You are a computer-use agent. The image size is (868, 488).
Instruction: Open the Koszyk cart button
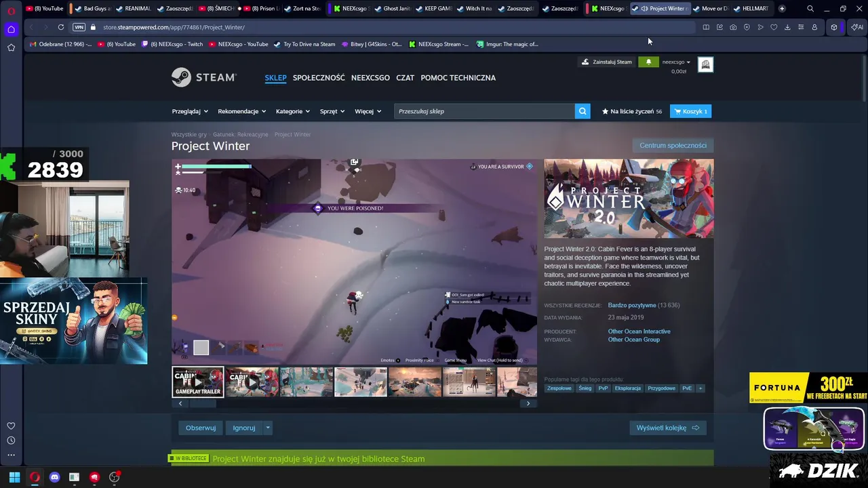690,111
